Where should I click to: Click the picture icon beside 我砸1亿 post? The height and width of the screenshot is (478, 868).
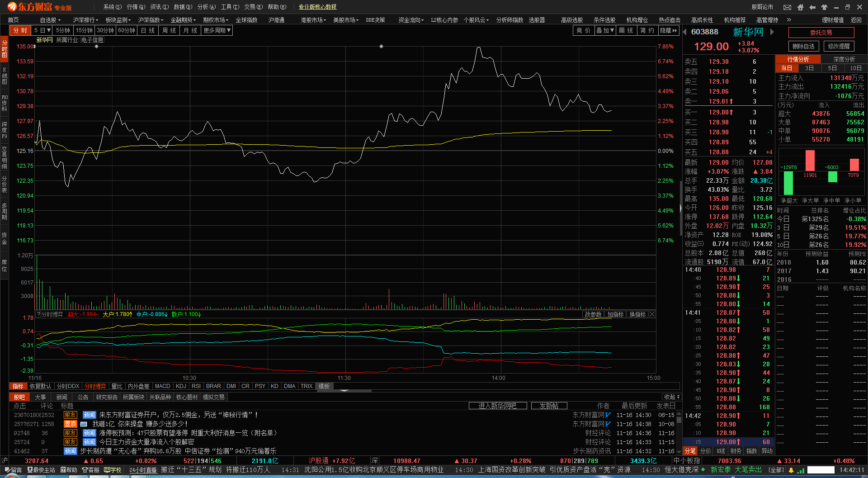click(x=84, y=424)
